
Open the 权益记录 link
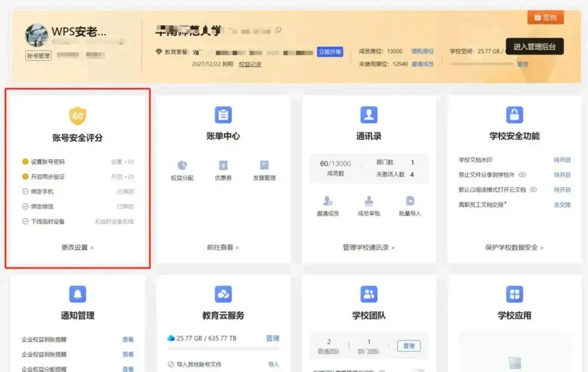[x=250, y=64]
